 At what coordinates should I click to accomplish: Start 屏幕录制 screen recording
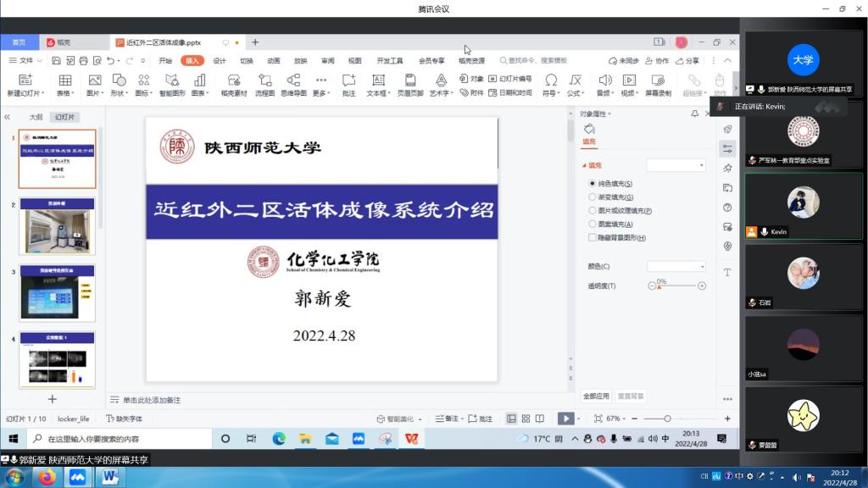click(658, 86)
